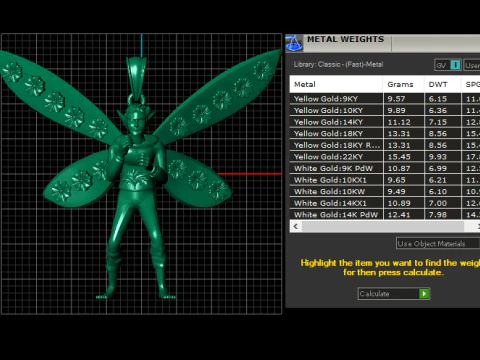Select the Yellow Gold:22KY row
The image size is (480, 360).
tap(385, 157)
